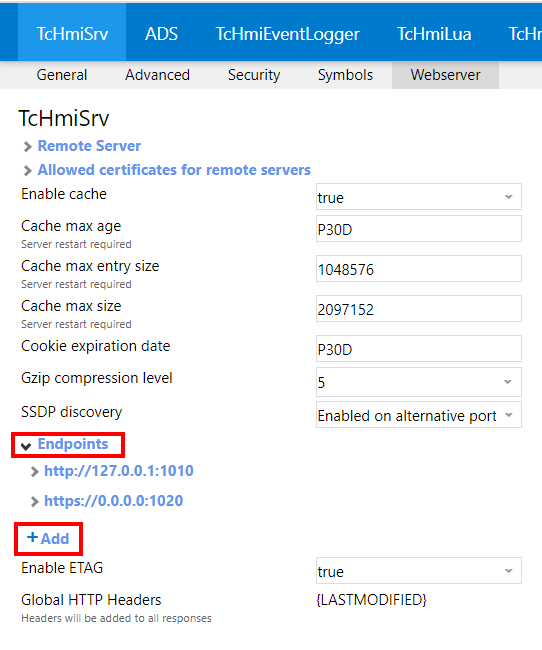
Task: Switch to the TcHmiEventLogger tab
Action: point(287,34)
